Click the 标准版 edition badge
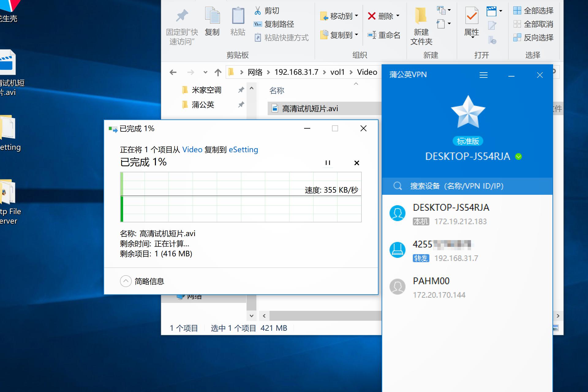This screenshot has height=392, width=588. tap(468, 141)
